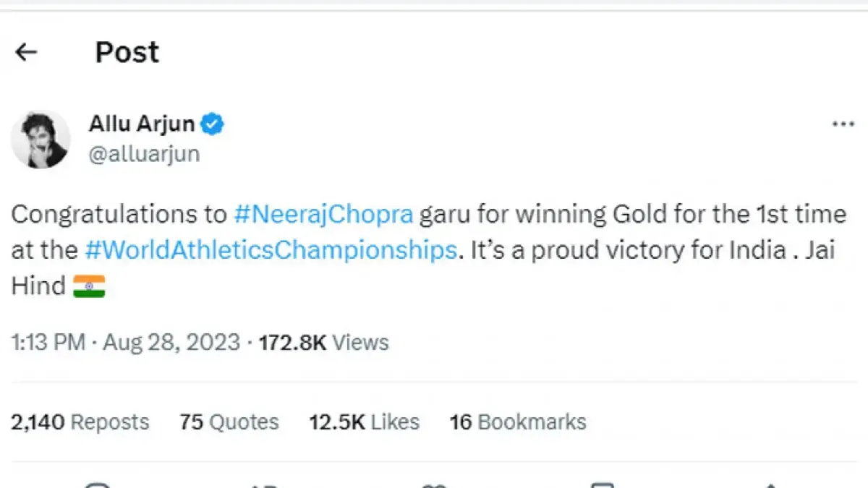Click Allu Arjun's profile picture
This screenshot has width=868, height=488.
coord(41,138)
